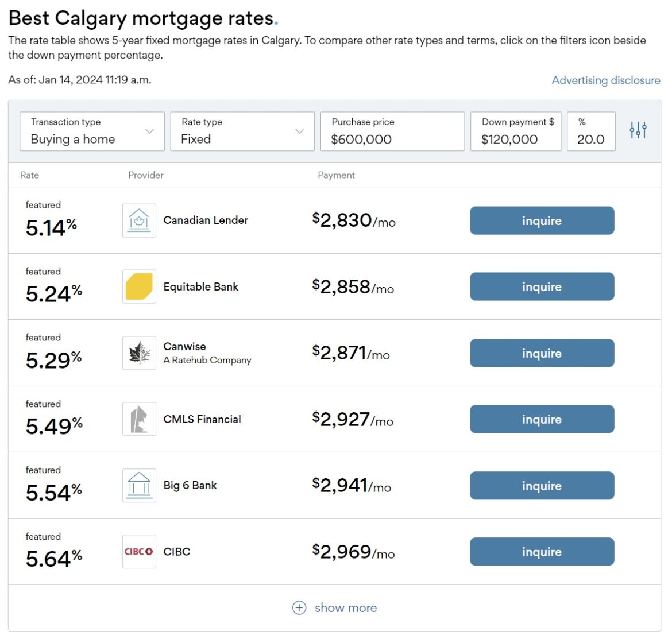Inquire about the Big 6 Bank rate
The width and height of the screenshot is (672, 639).
point(542,485)
